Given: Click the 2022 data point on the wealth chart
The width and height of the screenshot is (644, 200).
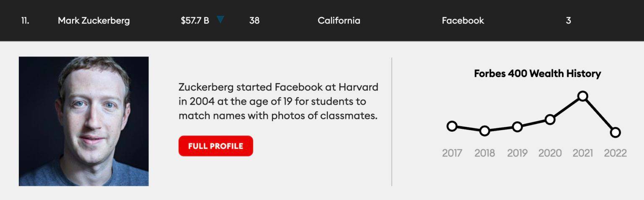Looking at the screenshot, I should tap(615, 132).
